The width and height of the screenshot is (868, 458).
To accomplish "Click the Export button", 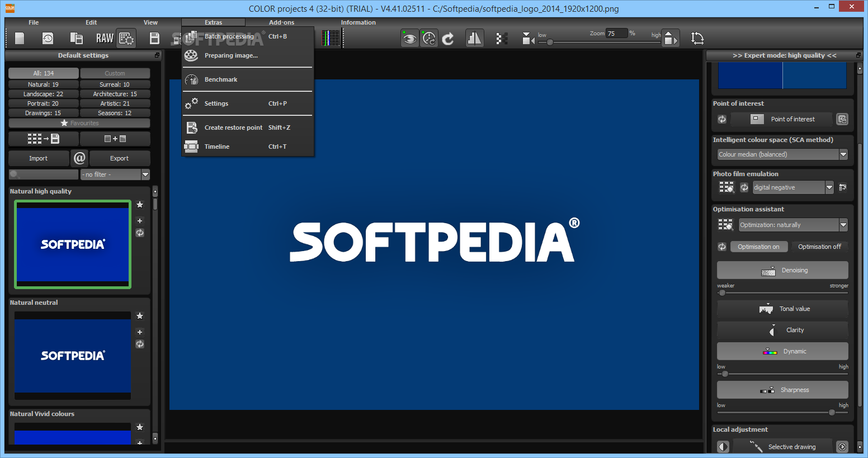I will (x=120, y=158).
